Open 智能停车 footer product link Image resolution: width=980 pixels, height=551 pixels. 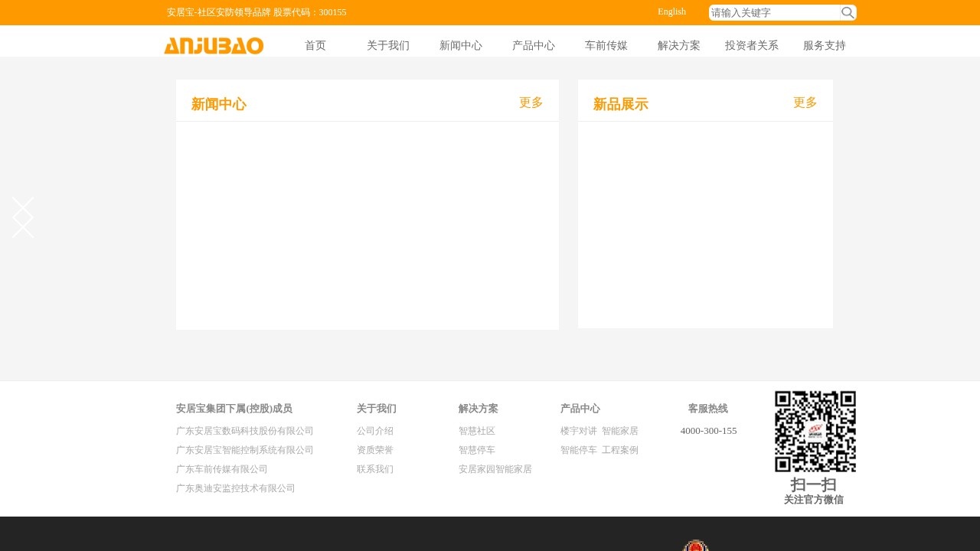579,450
